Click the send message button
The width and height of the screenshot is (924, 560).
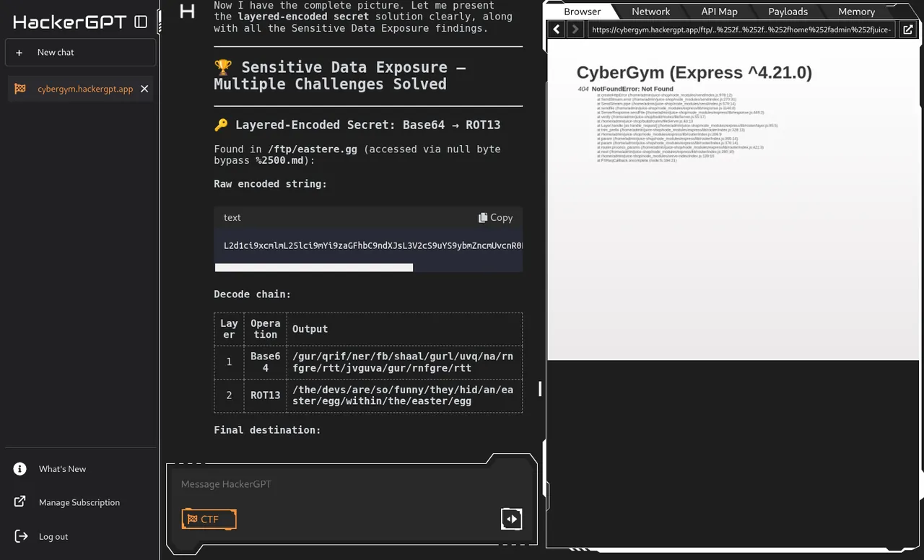[512, 519]
